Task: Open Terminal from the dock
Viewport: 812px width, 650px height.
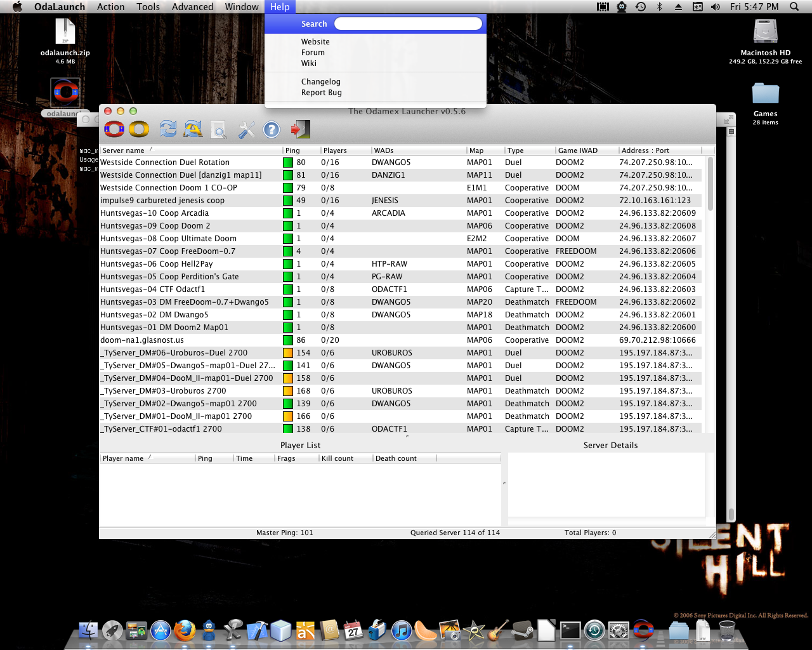Action: click(570, 631)
